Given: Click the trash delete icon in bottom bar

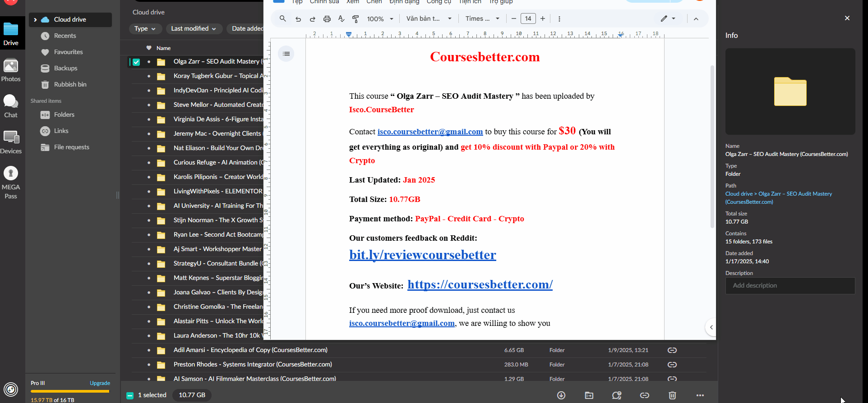Looking at the screenshot, I should [672, 395].
